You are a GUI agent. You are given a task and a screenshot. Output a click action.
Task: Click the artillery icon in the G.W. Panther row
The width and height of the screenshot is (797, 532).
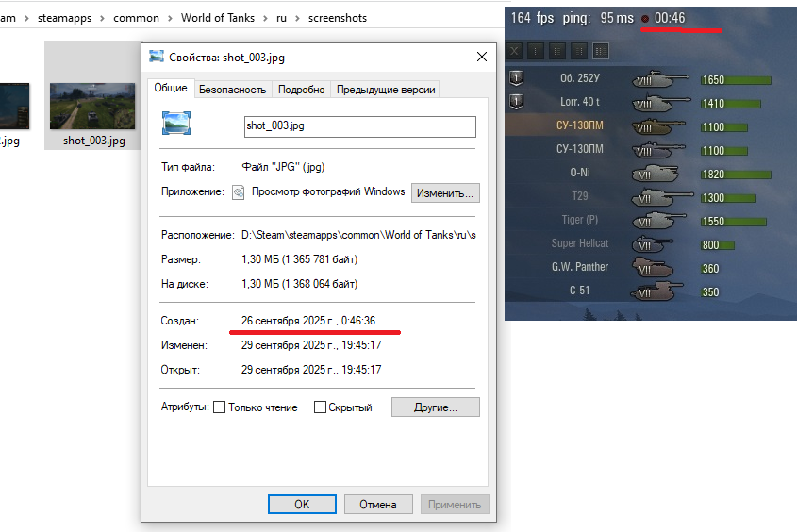click(652, 267)
